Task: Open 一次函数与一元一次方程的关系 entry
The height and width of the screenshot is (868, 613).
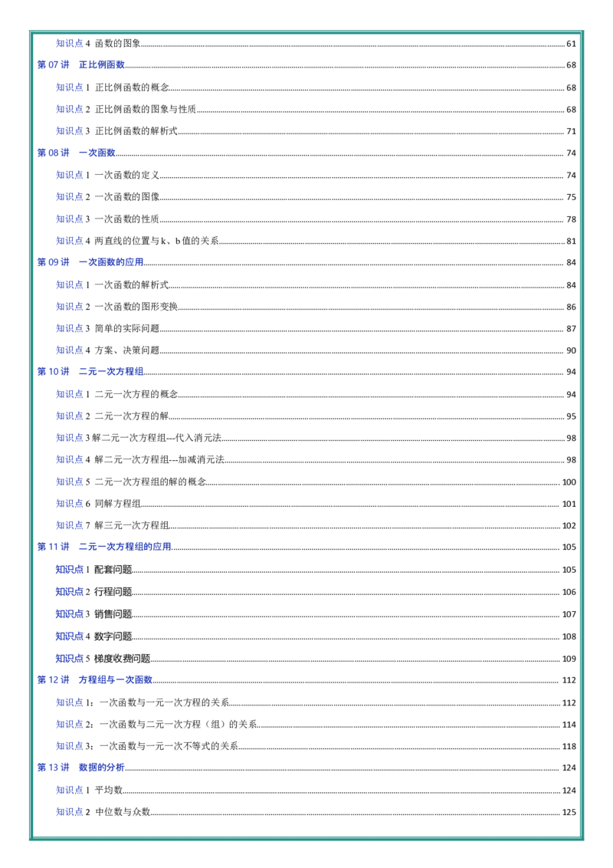Action: (316, 702)
